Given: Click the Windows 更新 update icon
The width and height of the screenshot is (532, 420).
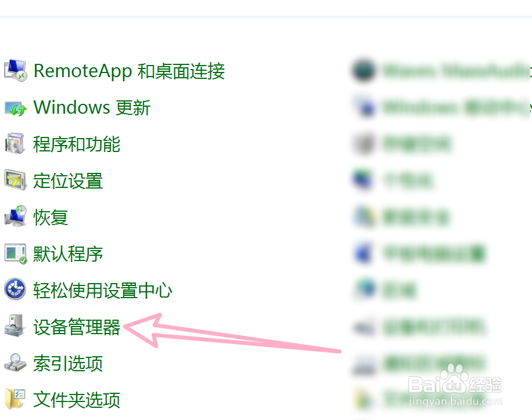Looking at the screenshot, I should pos(15,108).
